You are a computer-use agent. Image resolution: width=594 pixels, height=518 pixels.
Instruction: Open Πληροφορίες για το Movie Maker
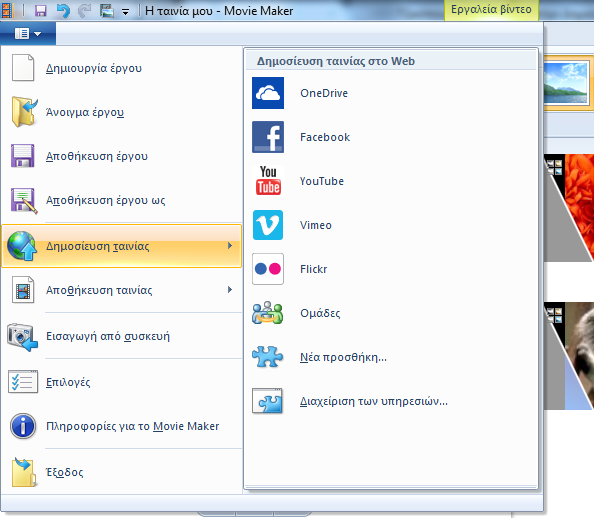coord(122,426)
